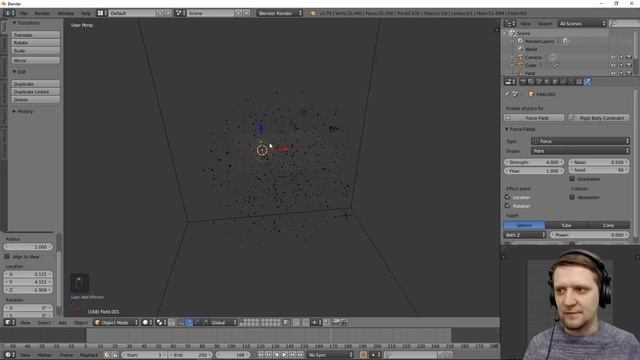Jump to end frame button in timeline
Image resolution: width=640 pixels, height=360 pixels.
point(300,355)
